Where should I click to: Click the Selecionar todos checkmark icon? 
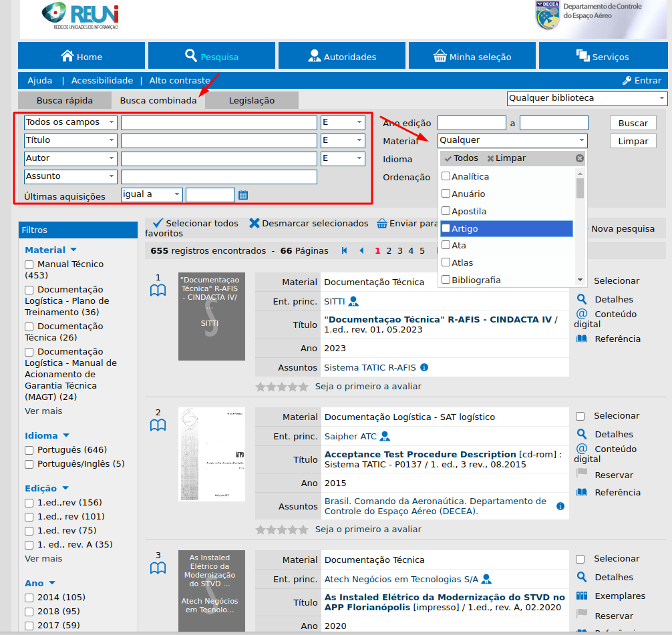(158, 223)
